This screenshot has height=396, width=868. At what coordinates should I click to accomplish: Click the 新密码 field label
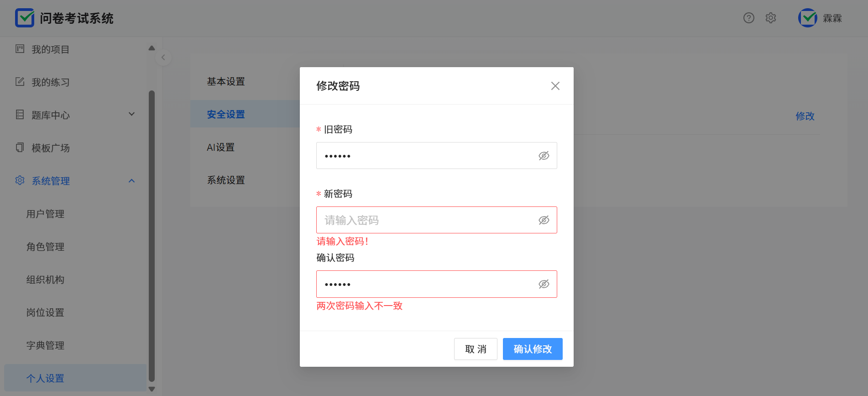point(338,194)
